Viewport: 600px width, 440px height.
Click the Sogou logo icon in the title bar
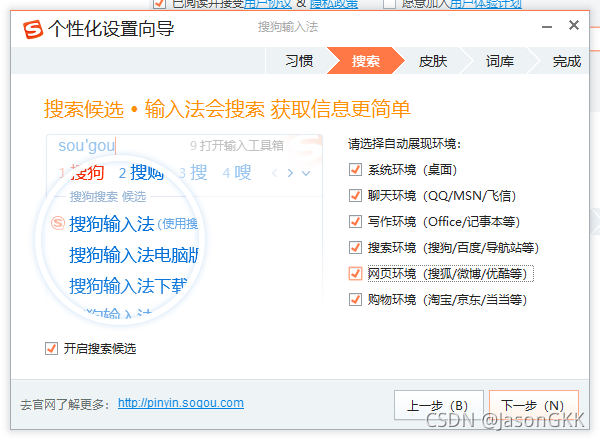point(33,29)
